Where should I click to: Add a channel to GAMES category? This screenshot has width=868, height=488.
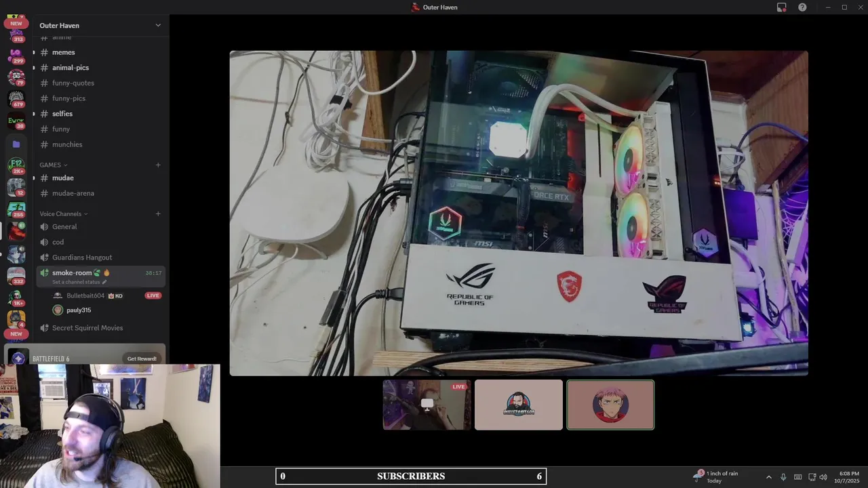[158, 165]
